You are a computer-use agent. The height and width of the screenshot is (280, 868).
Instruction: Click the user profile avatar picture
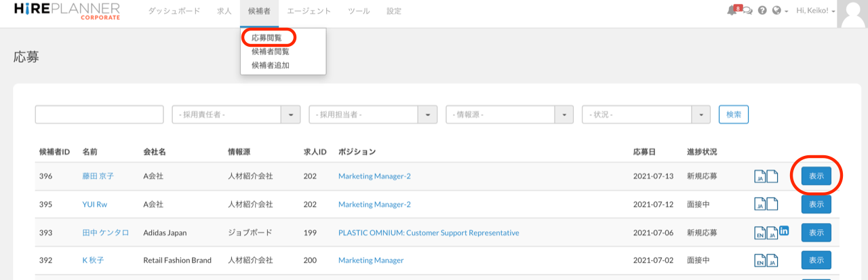click(x=852, y=14)
